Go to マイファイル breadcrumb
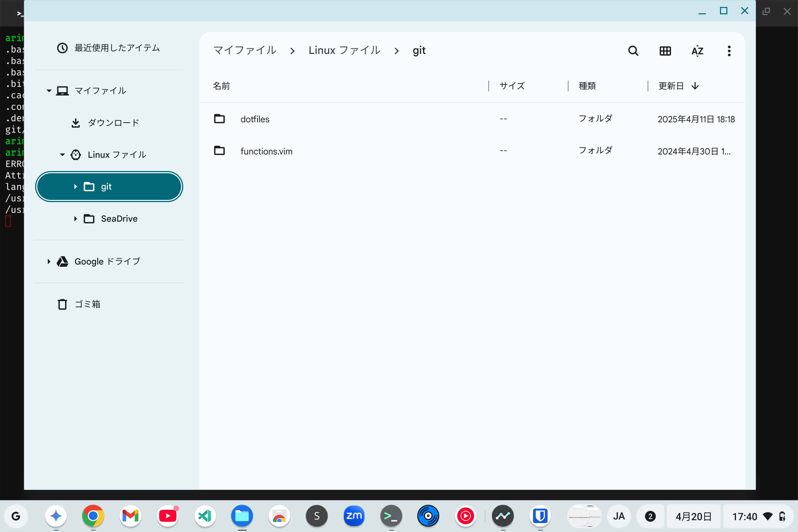The width and height of the screenshot is (798, 532). 245,50
